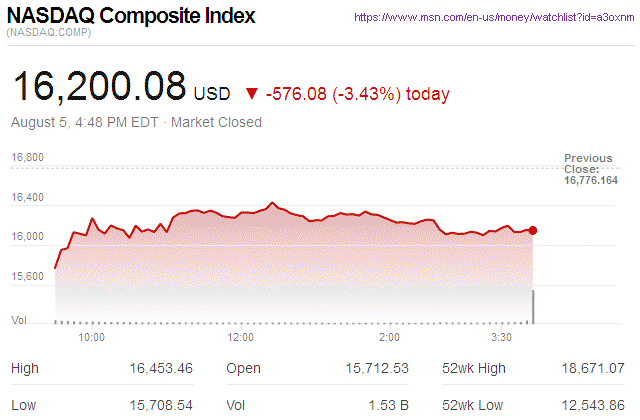Click the NASDAQ Composite Index title
The width and height of the screenshot is (640, 420).
click(x=130, y=17)
